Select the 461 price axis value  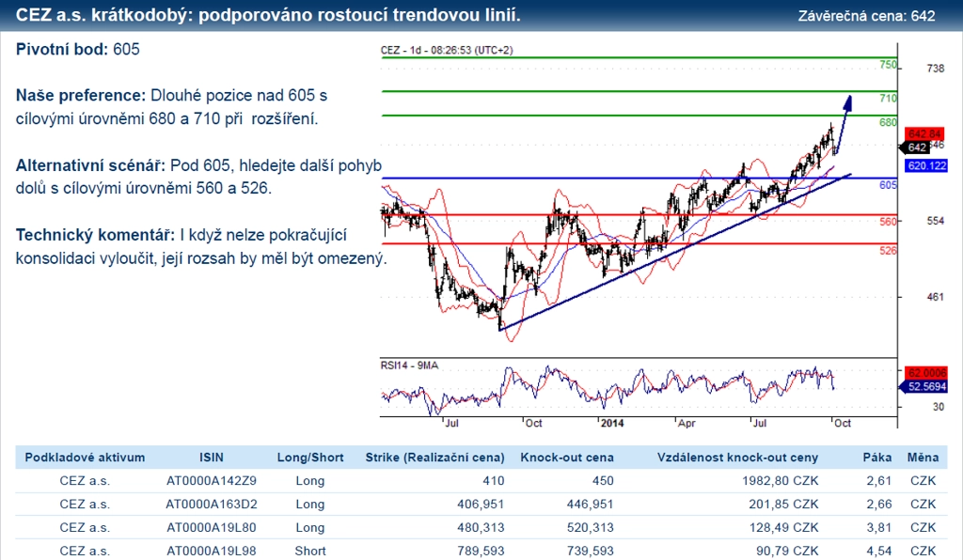point(936,297)
